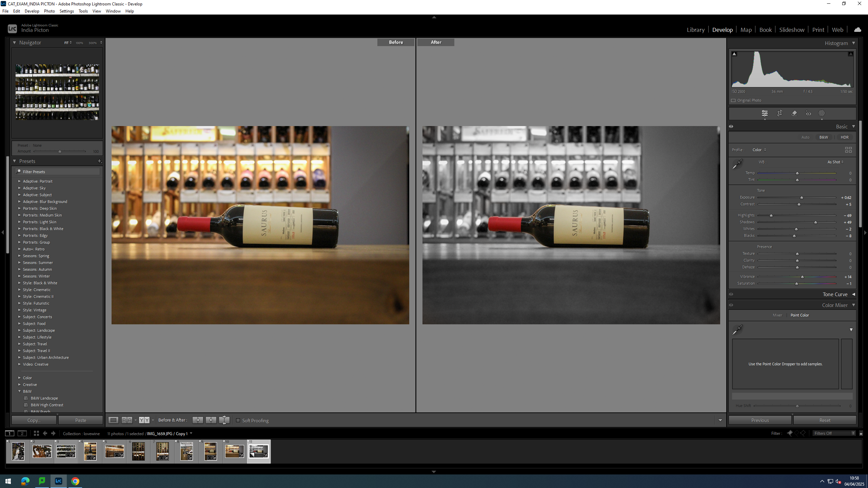Select filmstrip thumbnail number 10
This screenshot has height=488, width=868.
(x=234, y=451)
